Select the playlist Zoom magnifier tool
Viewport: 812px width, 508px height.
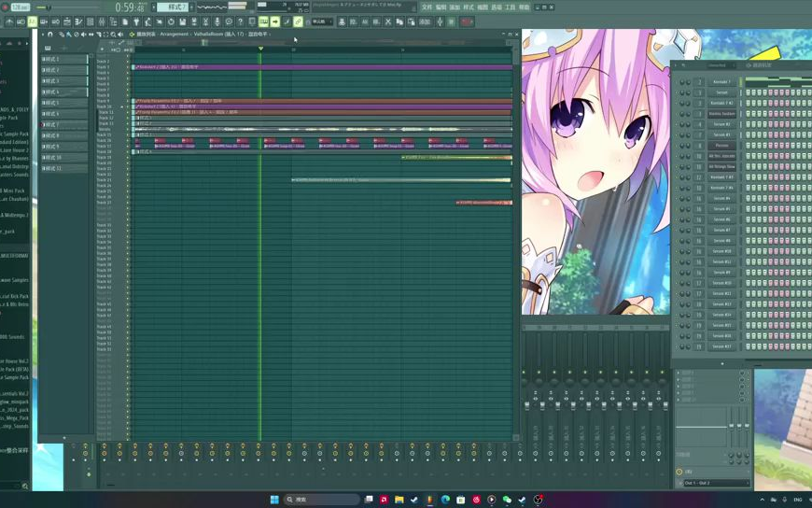(113, 35)
